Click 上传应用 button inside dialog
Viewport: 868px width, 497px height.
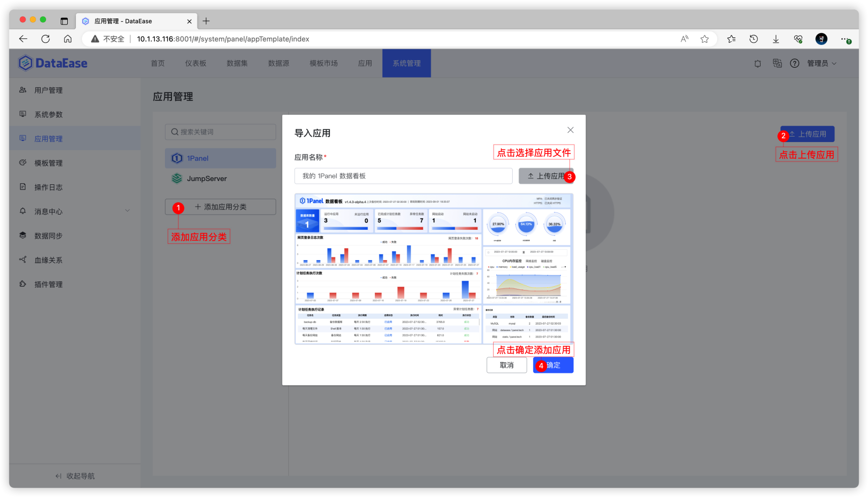pos(546,176)
